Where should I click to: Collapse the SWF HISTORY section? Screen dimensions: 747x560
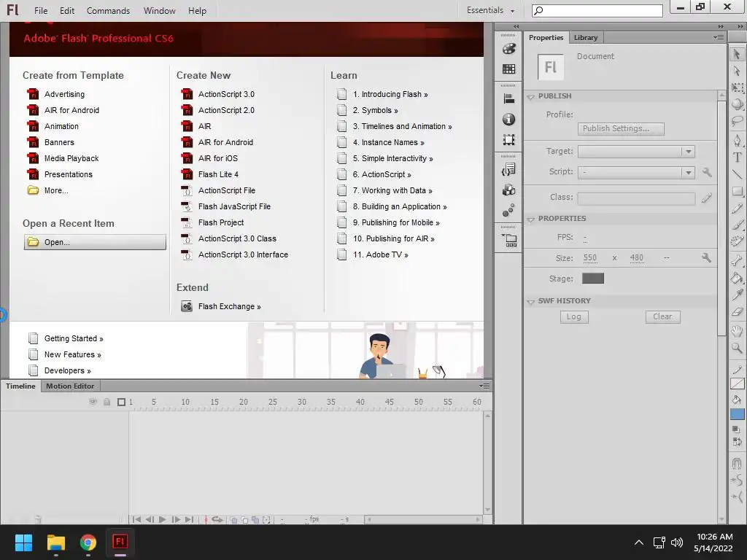pos(531,301)
